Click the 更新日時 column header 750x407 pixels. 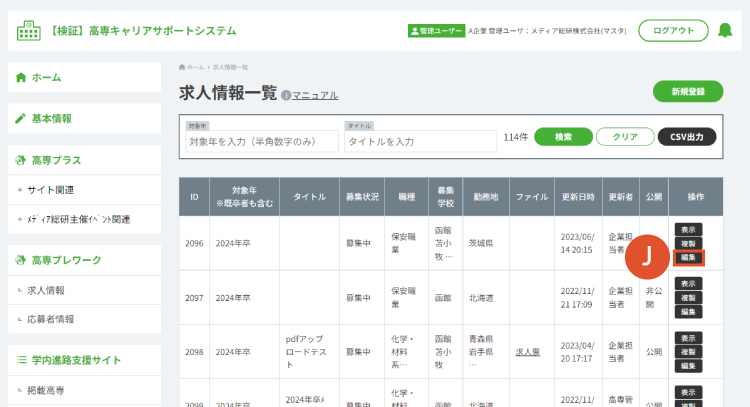pos(578,197)
